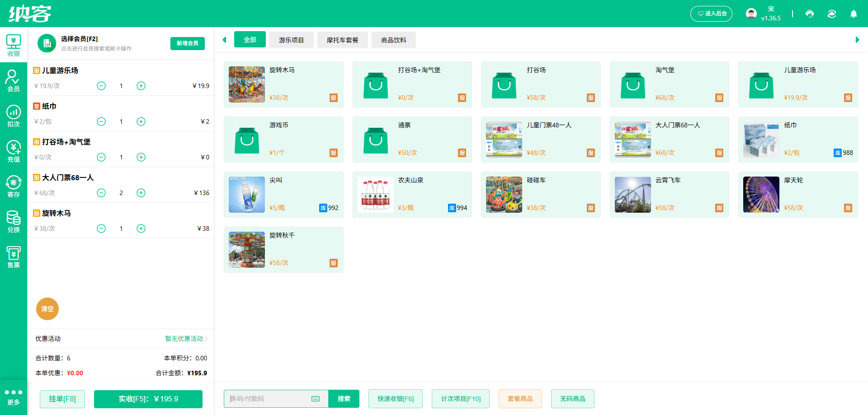Click the 套餐商品 button
This screenshot has height=415, width=868.
(x=520, y=399)
